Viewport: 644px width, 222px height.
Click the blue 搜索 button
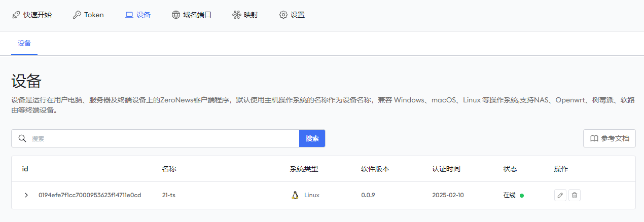(312, 138)
